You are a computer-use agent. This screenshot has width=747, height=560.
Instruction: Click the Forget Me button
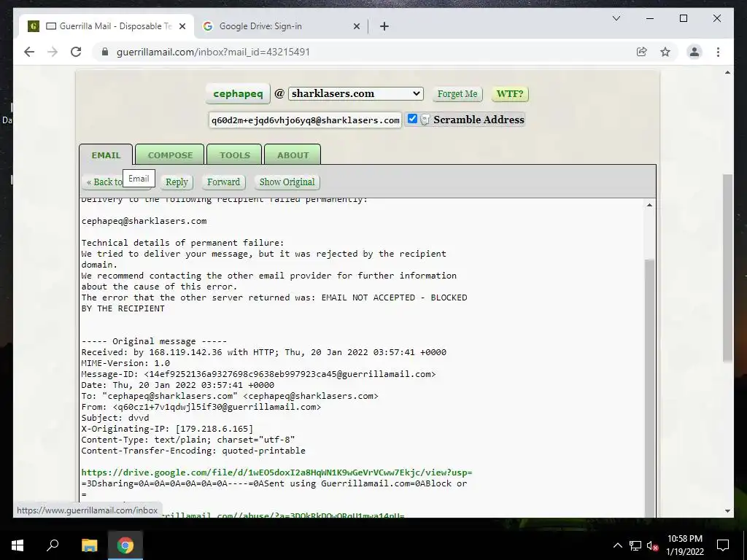(457, 94)
